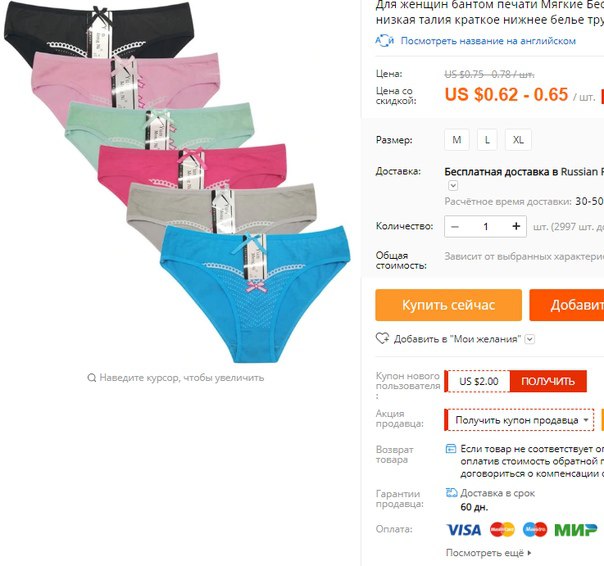The height and width of the screenshot is (566, 604).
Task: Click the on-time delivery guarantee icon
Action: pos(451,493)
